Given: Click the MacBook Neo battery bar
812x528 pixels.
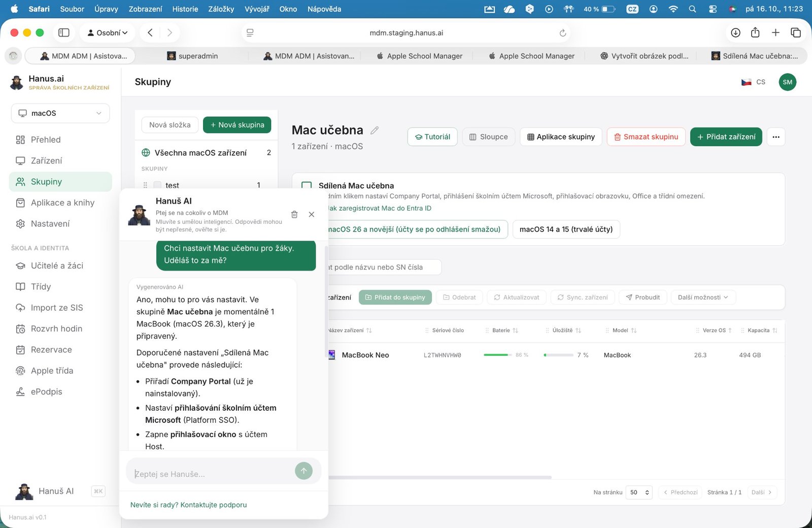Looking at the screenshot, I should coord(497,355).
